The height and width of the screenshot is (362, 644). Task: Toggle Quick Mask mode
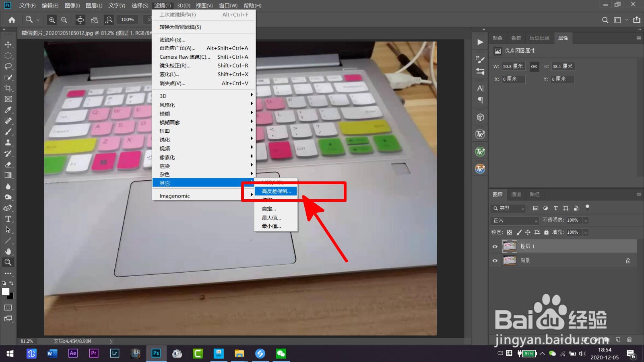tap(8, 308)
